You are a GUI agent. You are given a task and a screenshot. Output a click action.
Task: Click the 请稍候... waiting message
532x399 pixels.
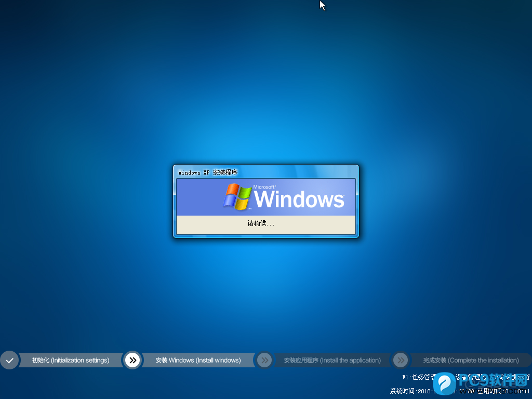(x=261, y=223)
